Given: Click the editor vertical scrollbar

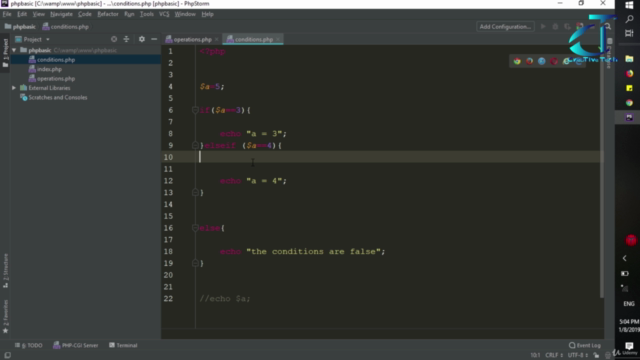Looking at the screenshot, I should click(x=602, y=171).
